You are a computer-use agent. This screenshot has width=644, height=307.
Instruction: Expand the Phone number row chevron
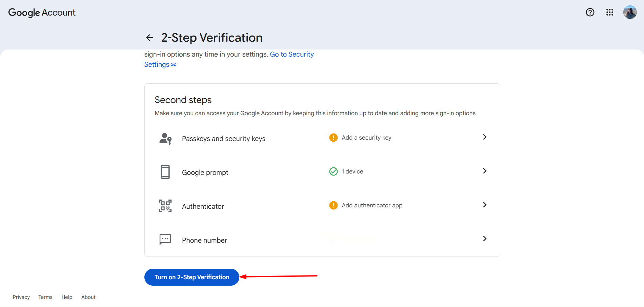[485, 239]
